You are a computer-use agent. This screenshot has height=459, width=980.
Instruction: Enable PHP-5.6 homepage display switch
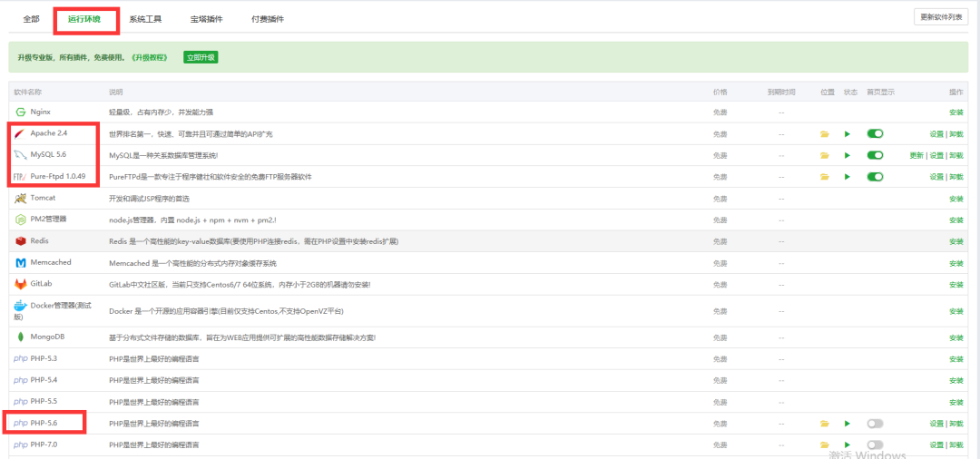(x=875, y=424)
